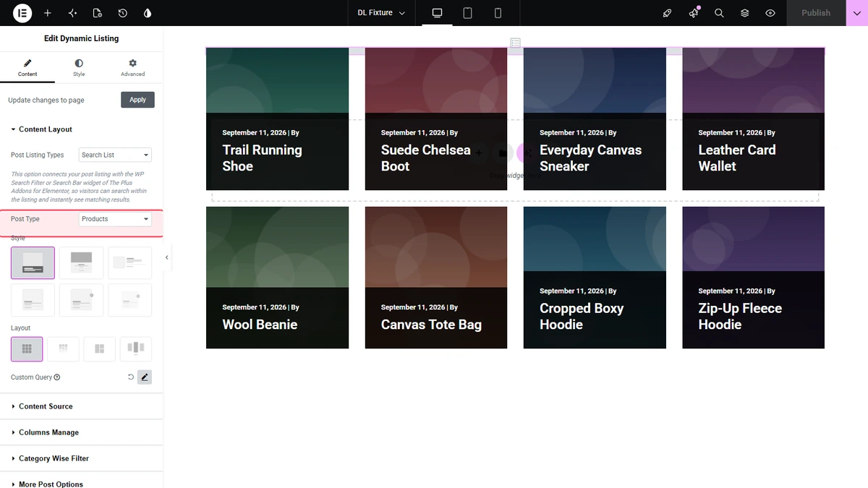Viewport: 868px width, 488px height.
Task: Select the fourth Style thumbnail option
Action: point(33,300)
